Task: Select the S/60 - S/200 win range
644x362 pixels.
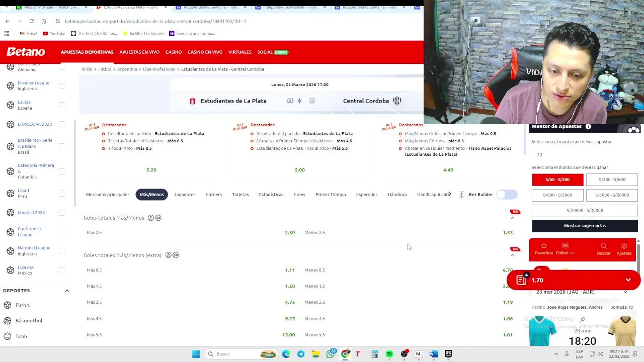Action: point(557,179)
